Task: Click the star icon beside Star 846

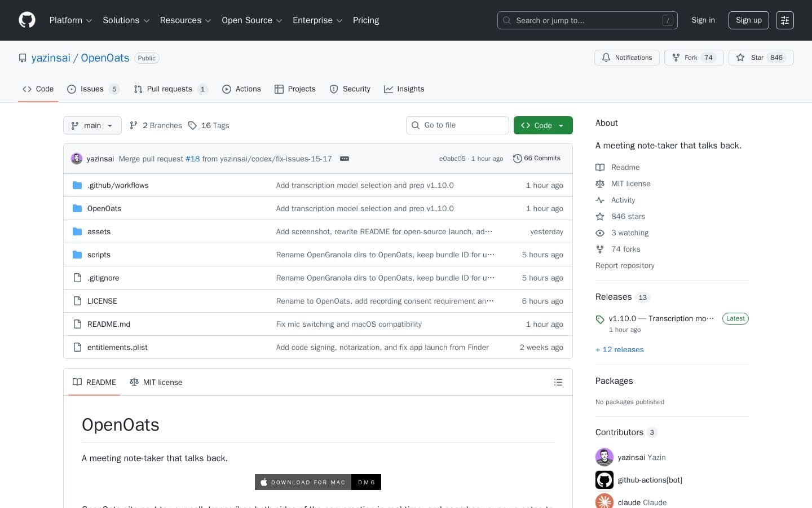Action: [x=741, y=58]
